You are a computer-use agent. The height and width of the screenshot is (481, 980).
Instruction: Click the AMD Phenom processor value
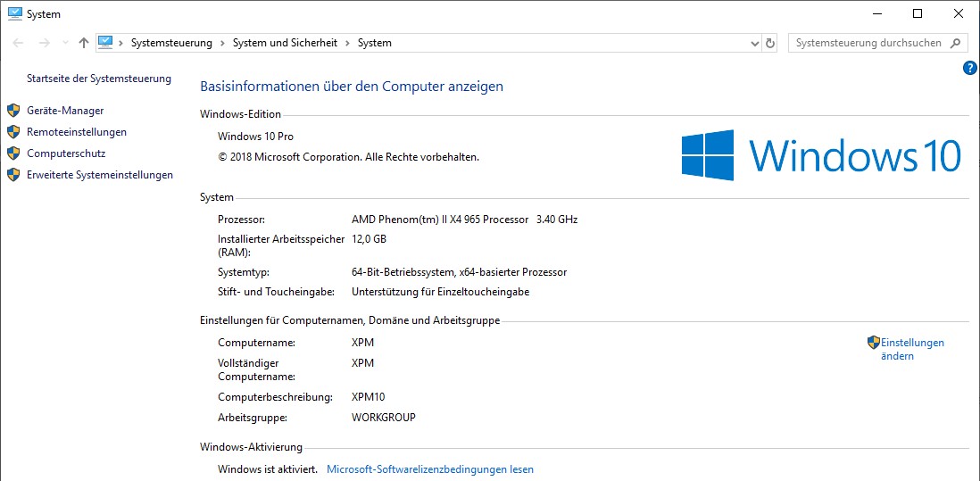[465, 220]
